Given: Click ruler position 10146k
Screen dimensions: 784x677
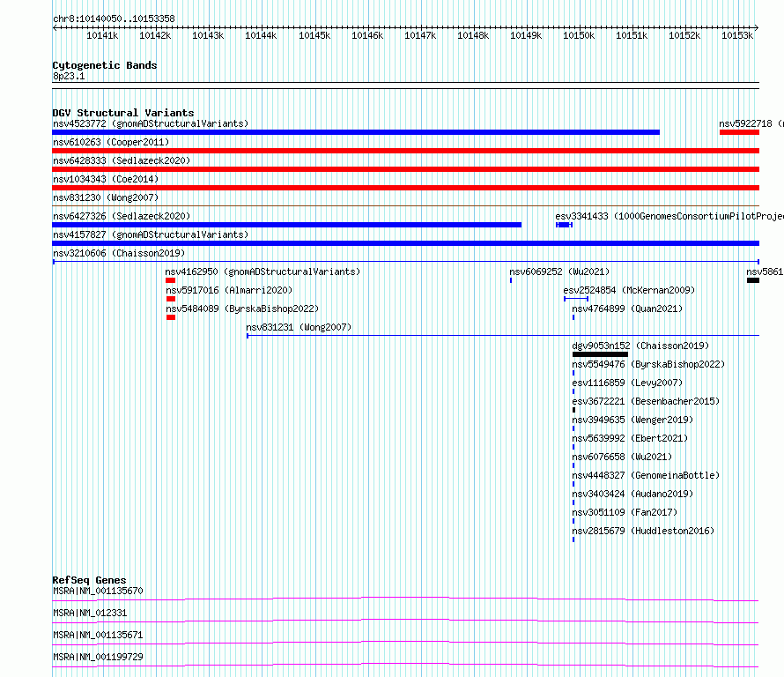Looking at the screenshot, I should tap(367, 35).
